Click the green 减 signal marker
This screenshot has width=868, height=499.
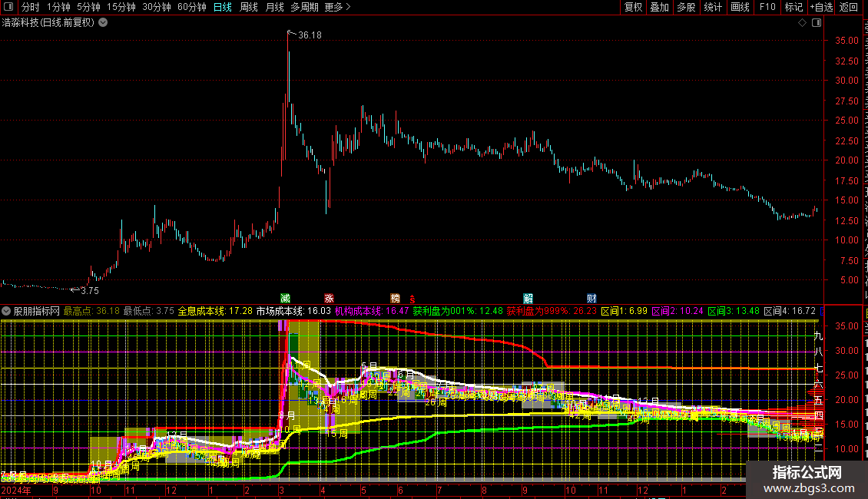tap(286, 298)
